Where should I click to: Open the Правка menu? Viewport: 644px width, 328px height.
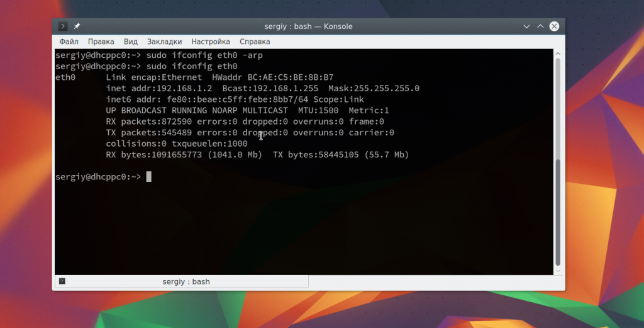coord(101,42)
